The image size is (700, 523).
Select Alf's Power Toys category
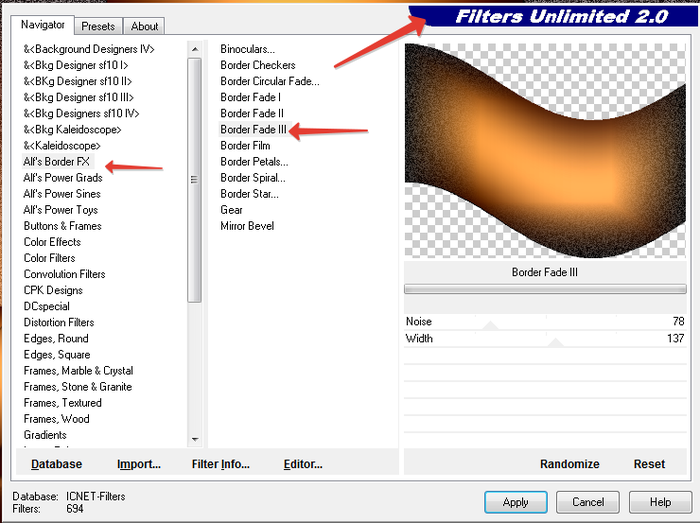[61, 210]
